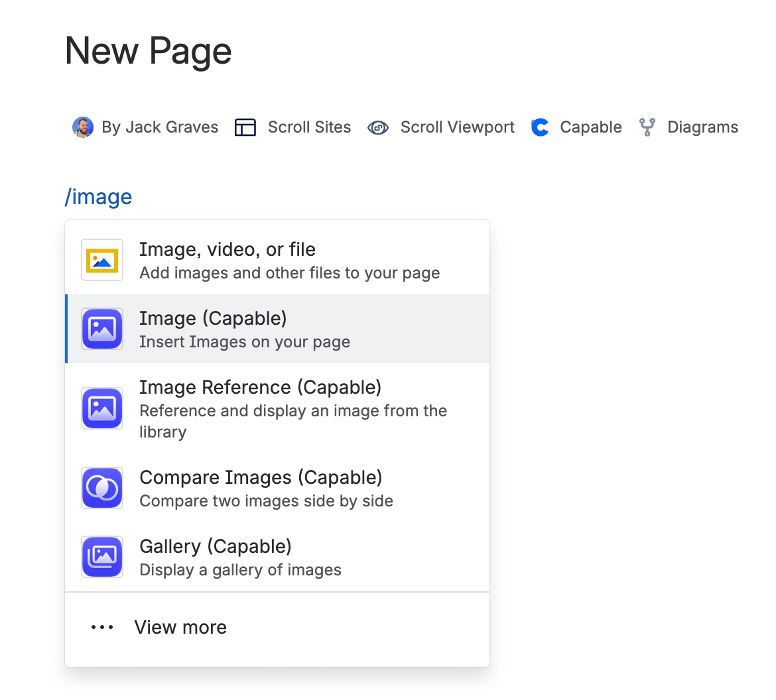Place cursor in the /image slash command text

coord(99,197)
